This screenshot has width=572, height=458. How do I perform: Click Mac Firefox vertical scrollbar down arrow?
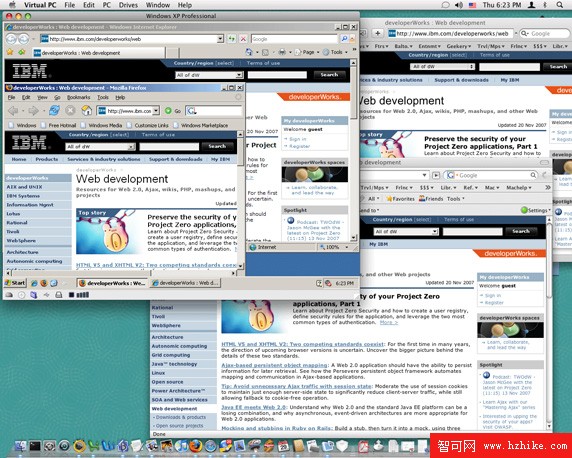pyautogui.click(x=549, y=426)
